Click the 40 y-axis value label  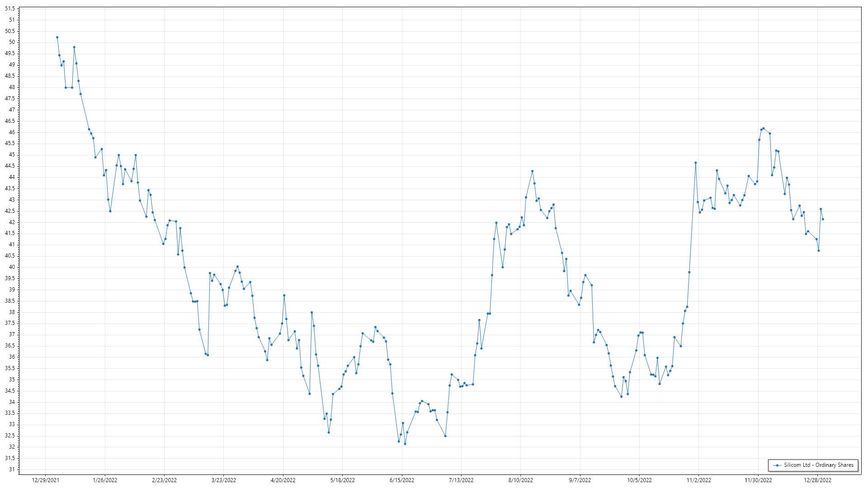point(12,267)
